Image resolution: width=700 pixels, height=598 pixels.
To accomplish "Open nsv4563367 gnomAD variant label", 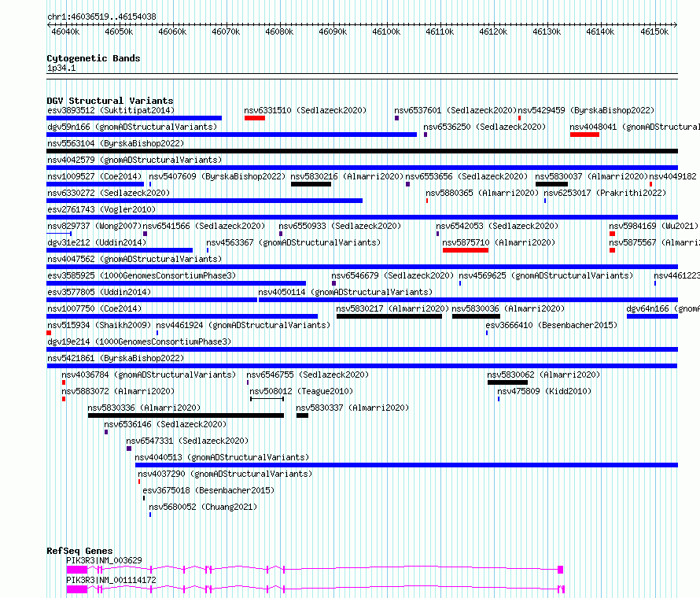I will tap(293, 242).
